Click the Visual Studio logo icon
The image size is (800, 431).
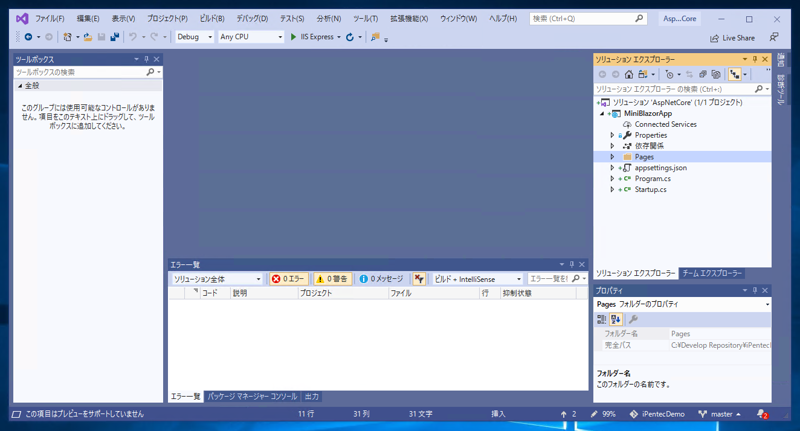coord(21,19)
